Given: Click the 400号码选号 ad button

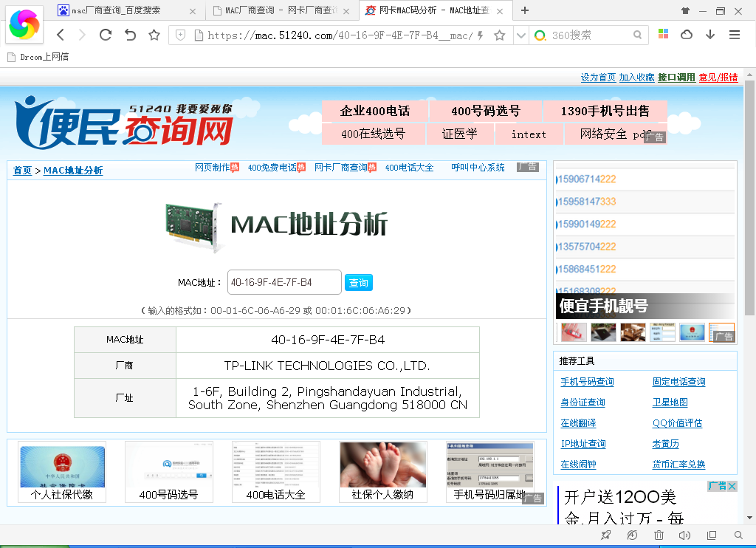Looking at the screenshot, I should [x=486, y=111].
